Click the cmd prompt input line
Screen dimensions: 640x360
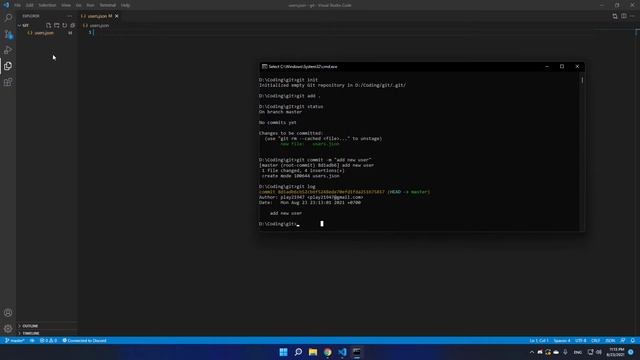pyautogui.click(x=279, y=224)
